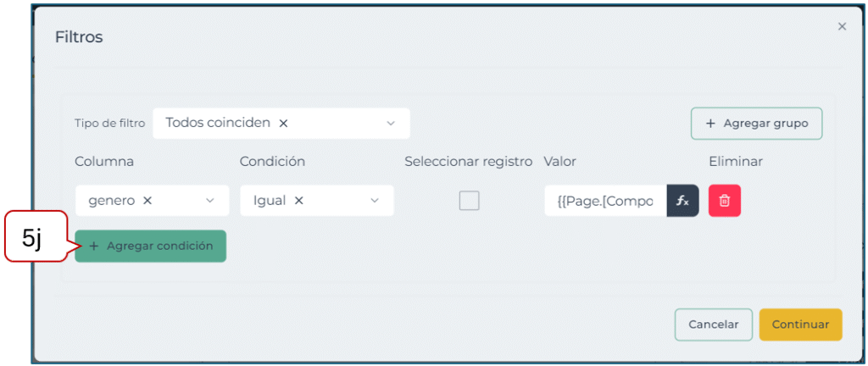Click the Agregar grupo button label

pyautogui.click(x=765, y=123)
